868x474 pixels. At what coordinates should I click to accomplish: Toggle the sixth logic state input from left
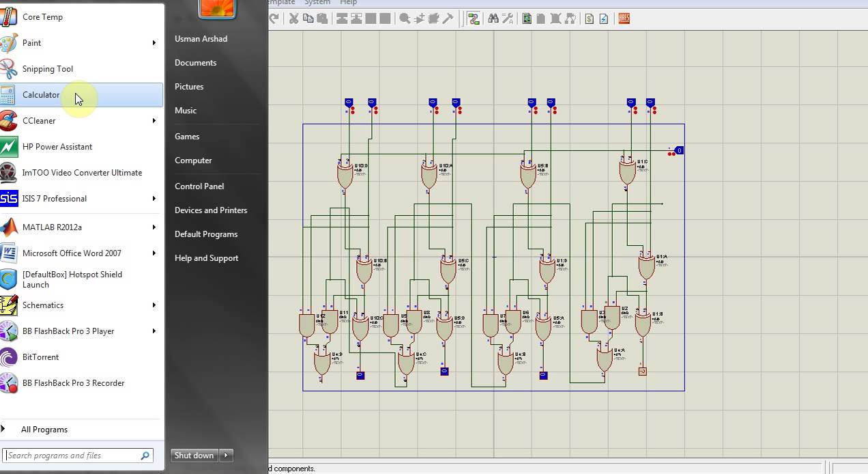click(551, 103)
